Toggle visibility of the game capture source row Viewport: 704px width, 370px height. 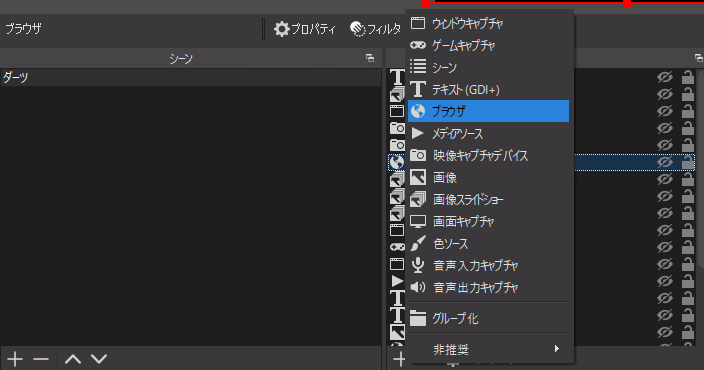[x=664, y=247]
